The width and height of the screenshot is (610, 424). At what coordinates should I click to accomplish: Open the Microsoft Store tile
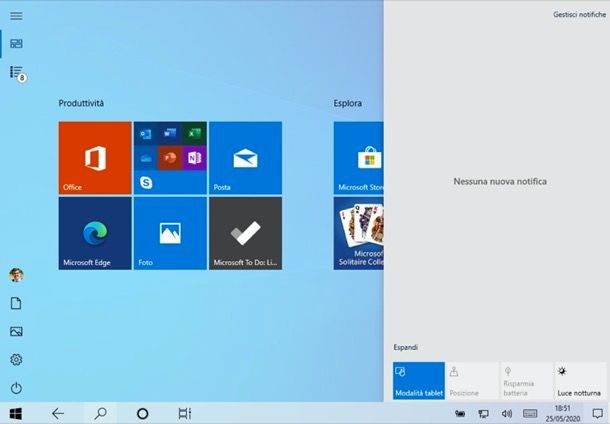[358, 158]
